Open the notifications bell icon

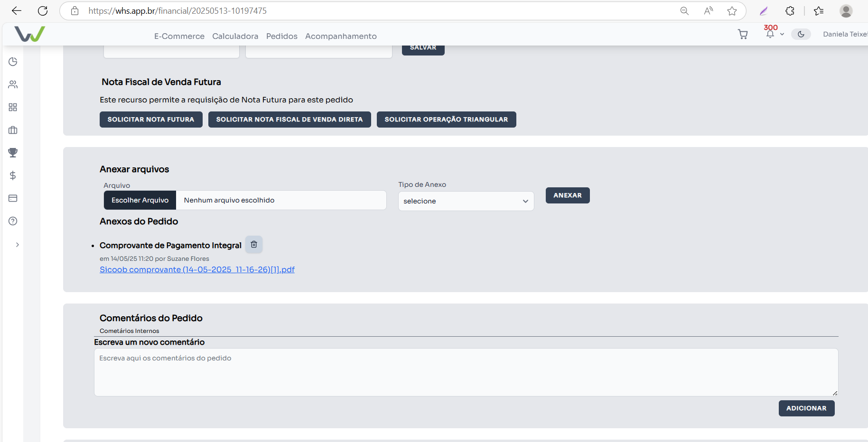770,34
